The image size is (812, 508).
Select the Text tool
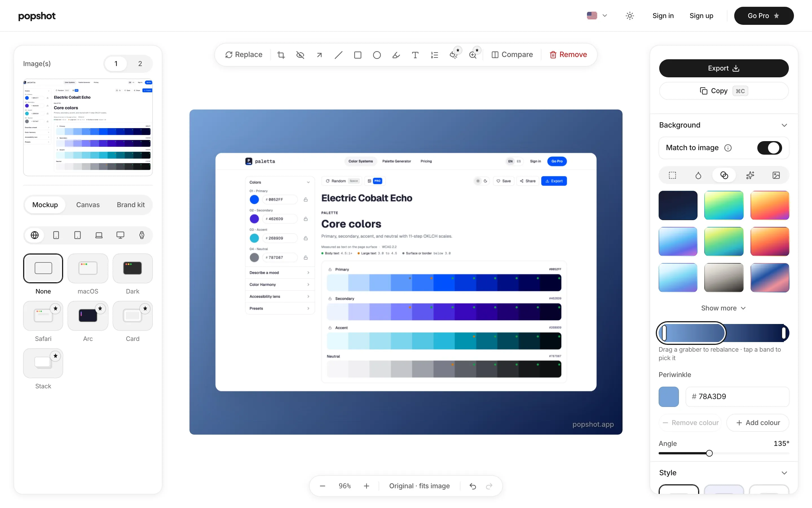(x=415, y=55)
